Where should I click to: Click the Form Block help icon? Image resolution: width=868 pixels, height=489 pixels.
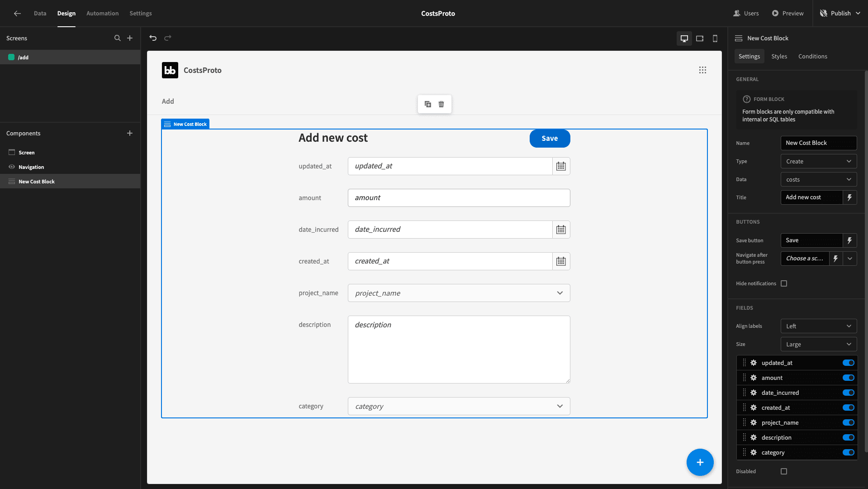click(x=746, y=99)
